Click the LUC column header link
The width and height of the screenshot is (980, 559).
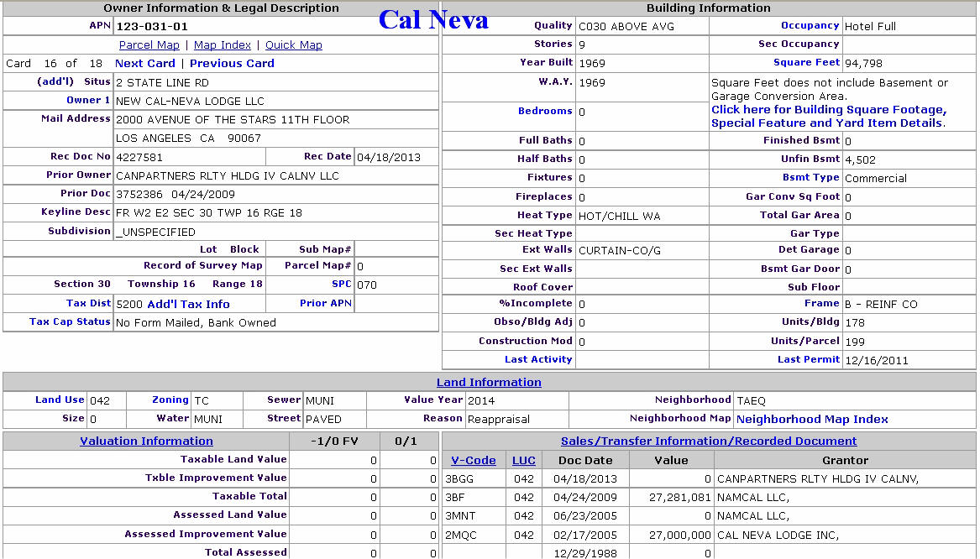tap(524, 461)
